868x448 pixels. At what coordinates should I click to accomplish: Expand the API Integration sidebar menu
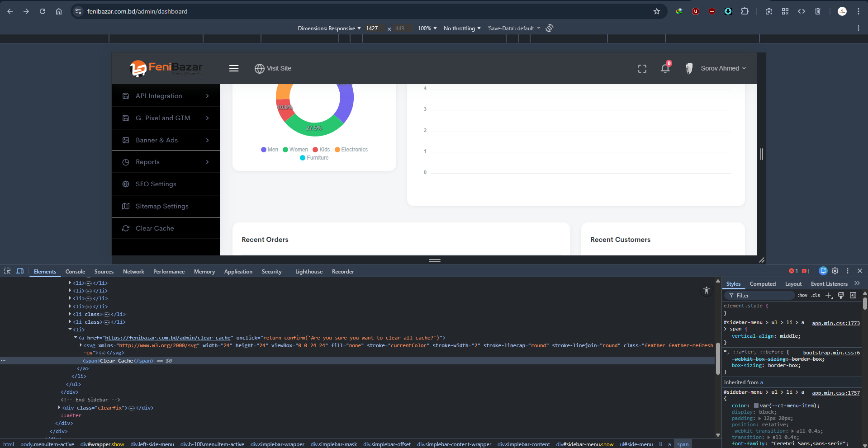166,96
